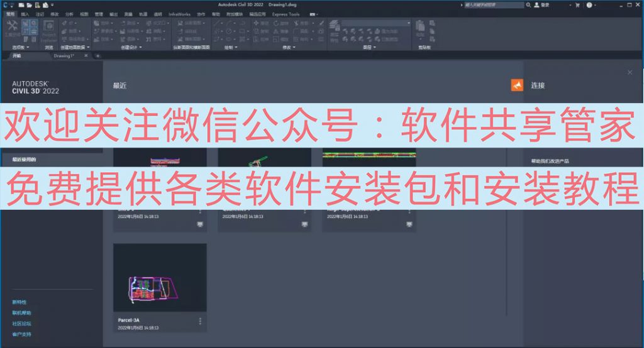This screenshot has height=348, width=644.
Task: Add a new drawing tab with plus
Action: coord(97,56)
